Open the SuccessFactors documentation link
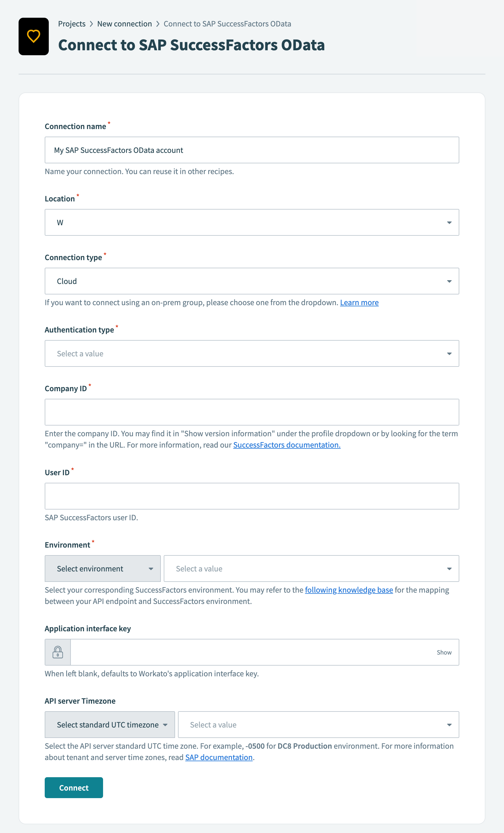 click(286, 445)
